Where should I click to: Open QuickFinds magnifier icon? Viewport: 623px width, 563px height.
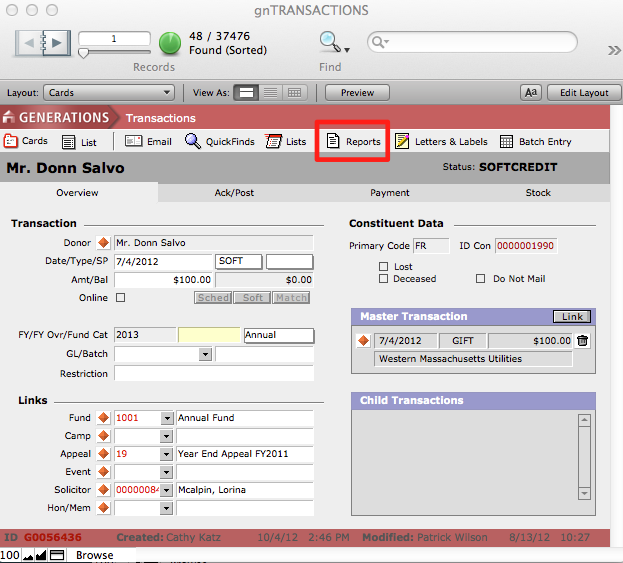193,142
